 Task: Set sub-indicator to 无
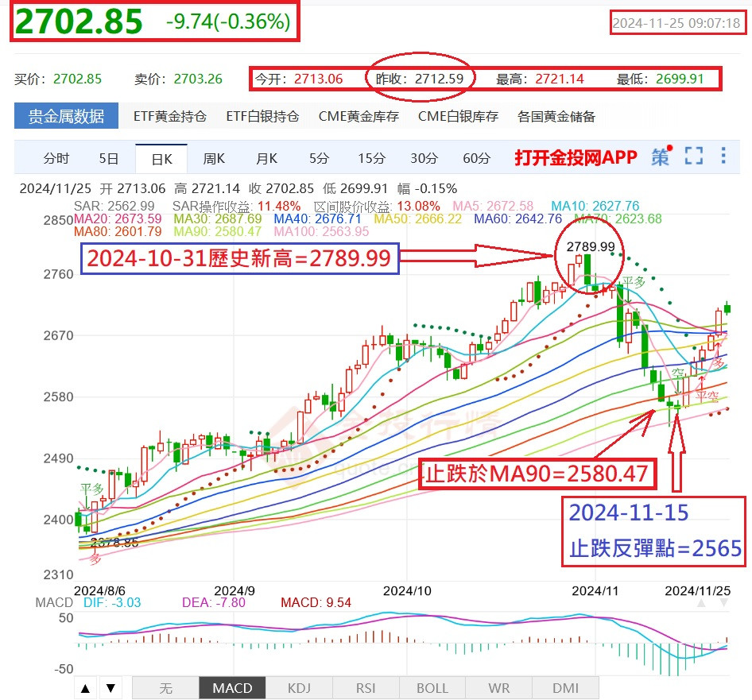(x=165, y=689)
